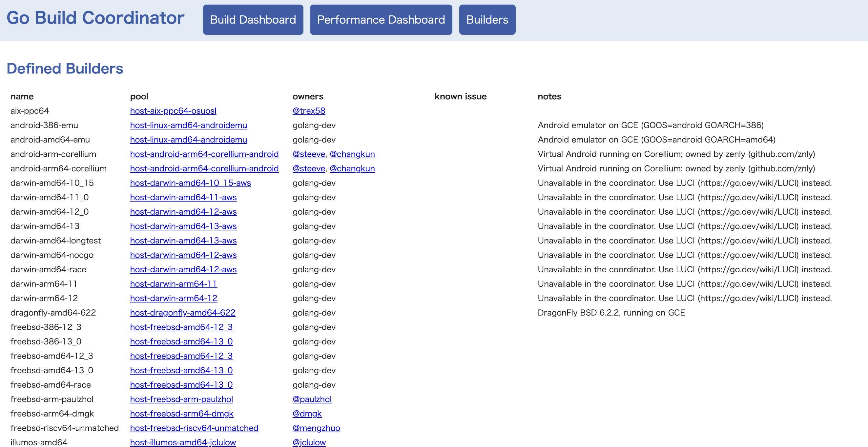This screenshot has height=447, width=868.
Task: Go to the Builders page
Action: [487, 20]
